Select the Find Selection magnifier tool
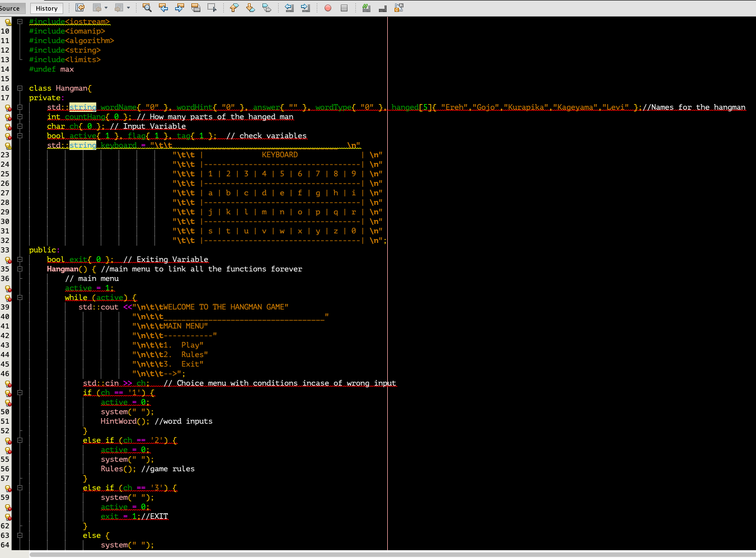The height and width of the screenshot is (558, 756). pyautogui.click(x=147, y=8)
